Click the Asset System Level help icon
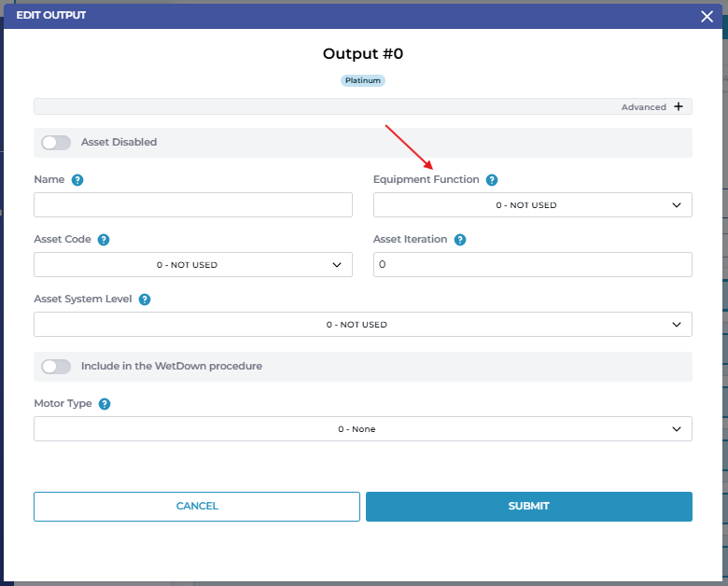The height and width of the screenshot is (586, 728). pos(145,300)
